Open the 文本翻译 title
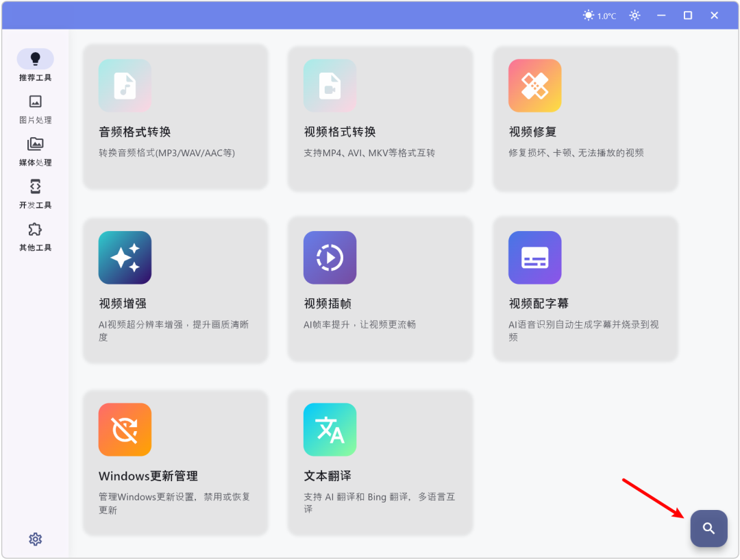 click(x=328, y=476)
